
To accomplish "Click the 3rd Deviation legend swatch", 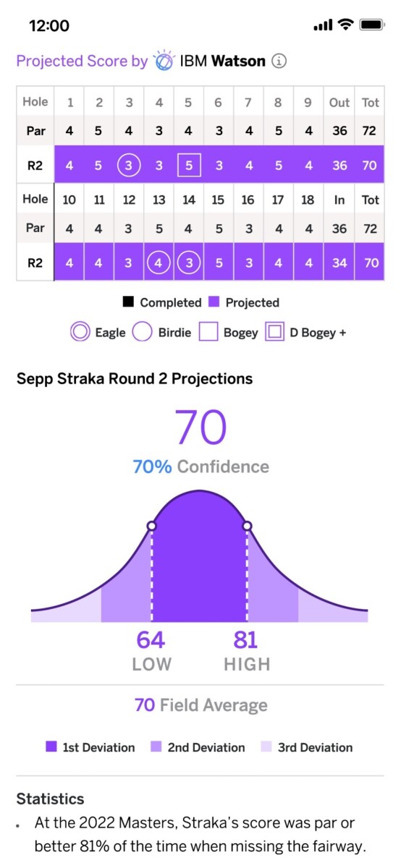I will (x=267, y=747).
